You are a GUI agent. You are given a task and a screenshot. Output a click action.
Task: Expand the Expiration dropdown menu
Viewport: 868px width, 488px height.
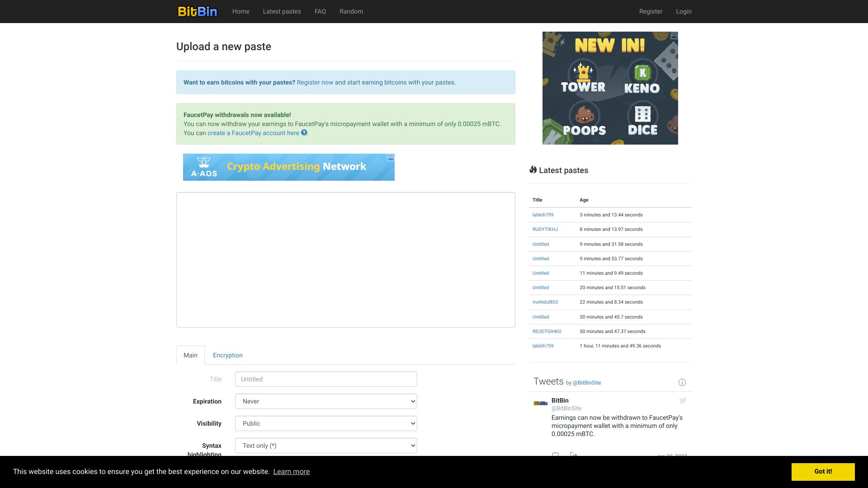(325, 401)
